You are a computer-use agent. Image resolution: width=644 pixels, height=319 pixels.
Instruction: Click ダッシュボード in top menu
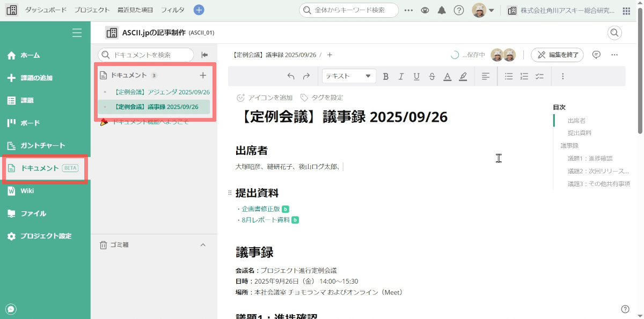pyautogui.click(x=46, y=10)
